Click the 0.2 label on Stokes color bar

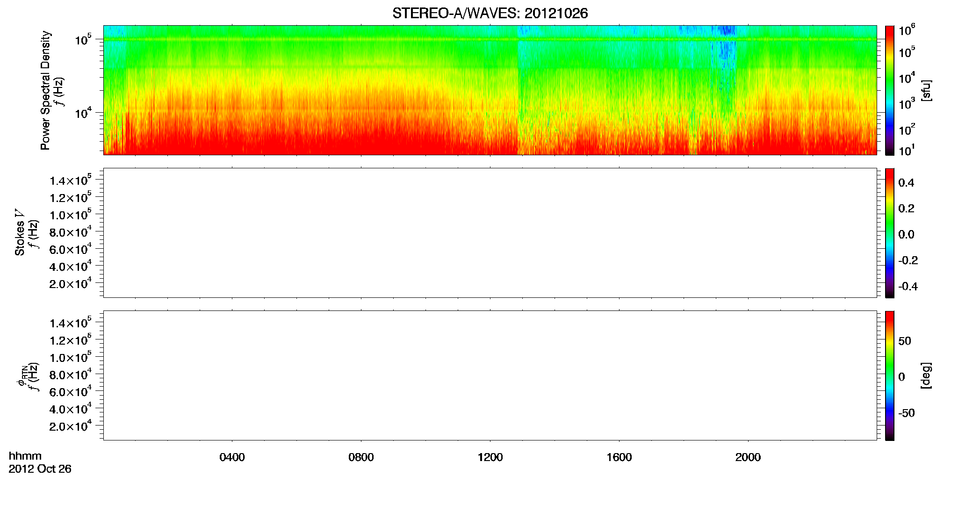[x=906, y=209]
